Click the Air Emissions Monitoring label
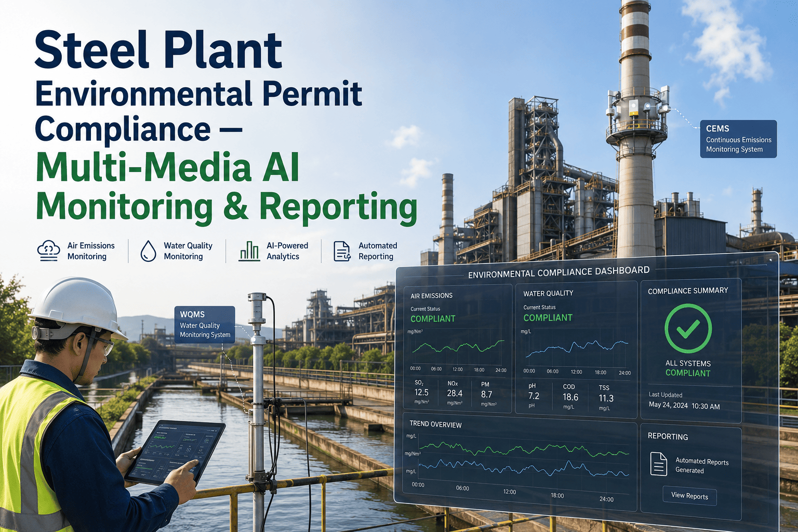 click(90, 251)
